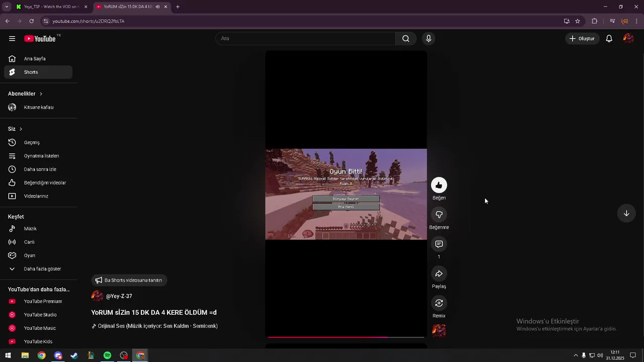644x362 pixels.
Task: Open media control icon in toolbar
Action: pyautogui.click(x=612, y=21)
